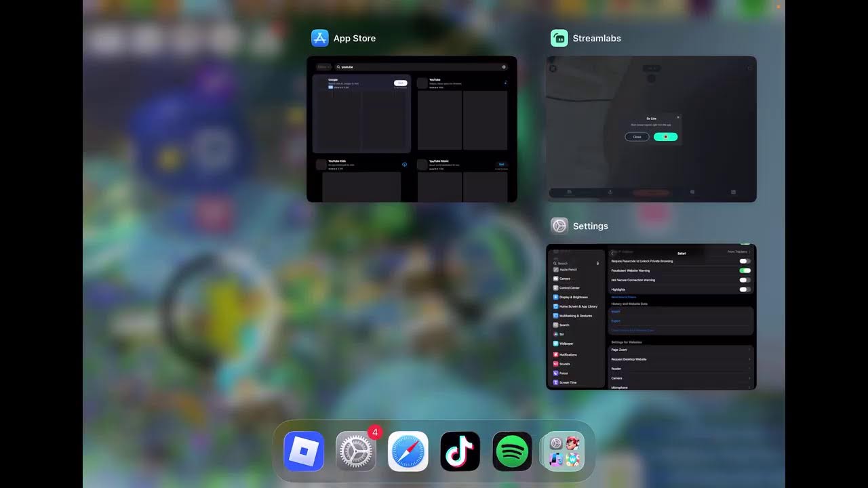The width and height of the screenshot is (868, 488).
Task: Expand Request Desktop Website option
Action: (682, 359)
